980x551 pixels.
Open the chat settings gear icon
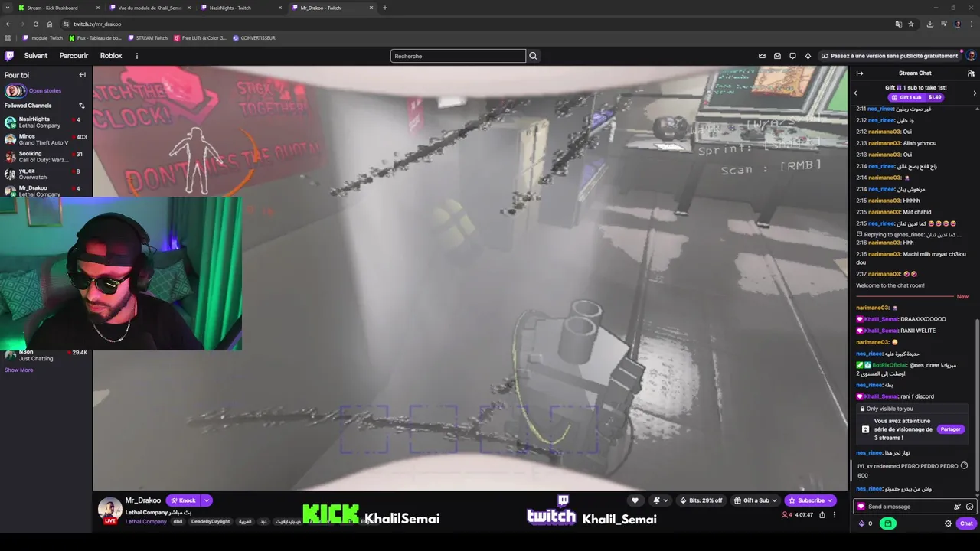coord(948,523)
